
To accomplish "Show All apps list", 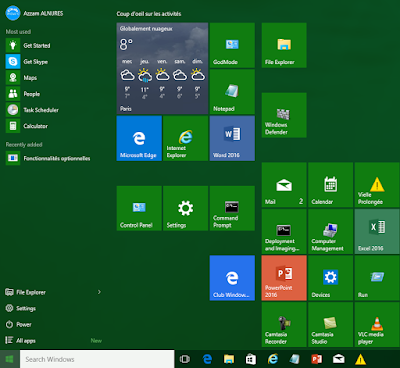I will 21,341.
